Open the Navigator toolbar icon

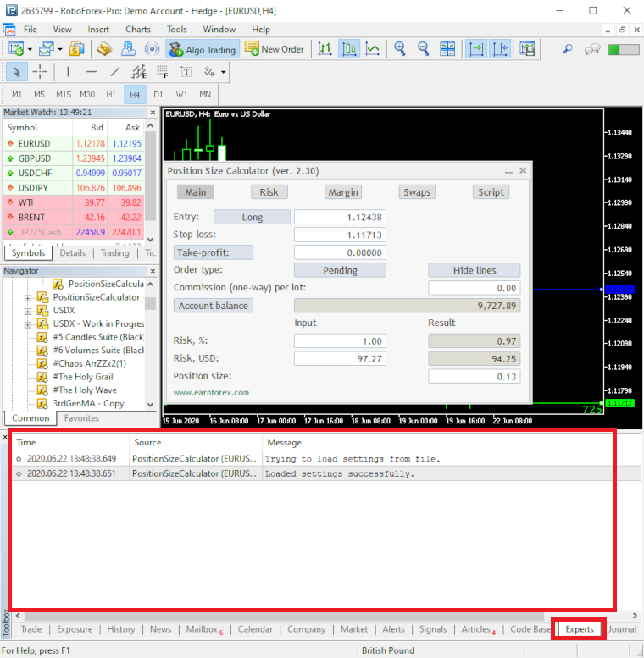click(128, 49)
